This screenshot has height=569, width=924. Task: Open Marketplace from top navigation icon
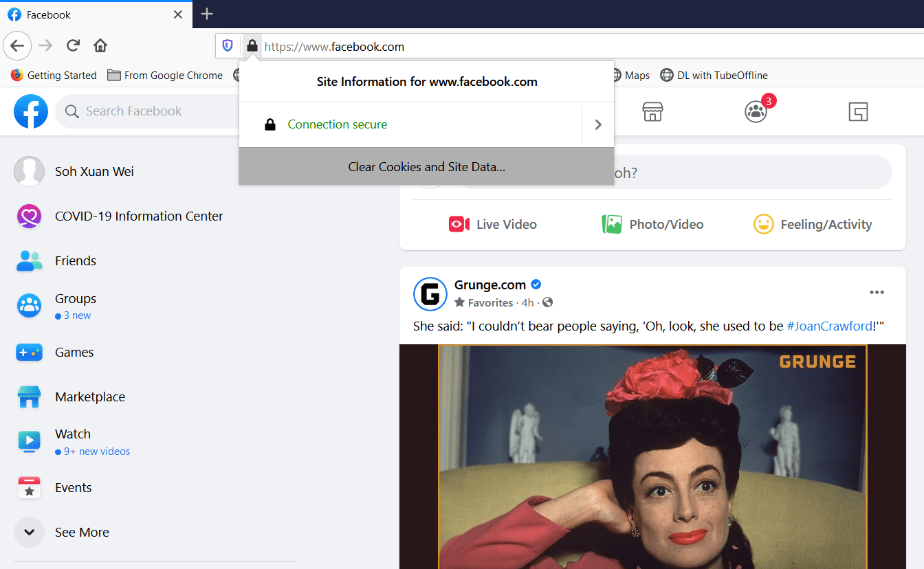point(652,111)
